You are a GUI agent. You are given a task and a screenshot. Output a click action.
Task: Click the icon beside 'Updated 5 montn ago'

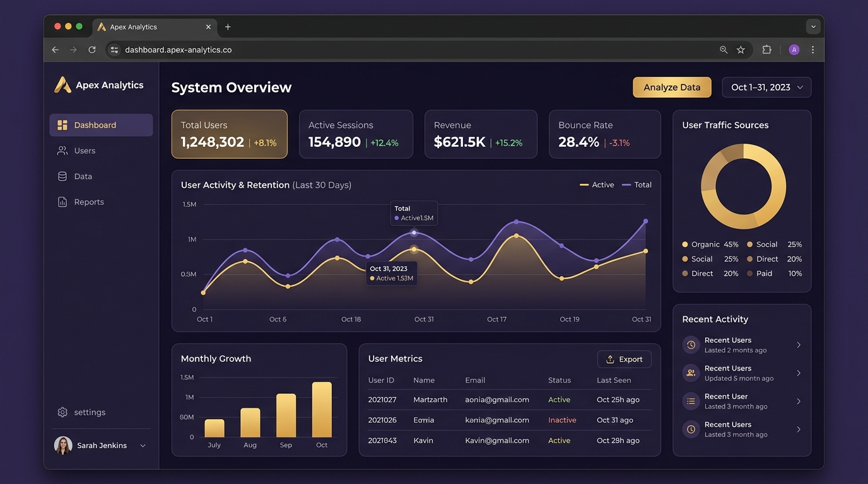691,373
